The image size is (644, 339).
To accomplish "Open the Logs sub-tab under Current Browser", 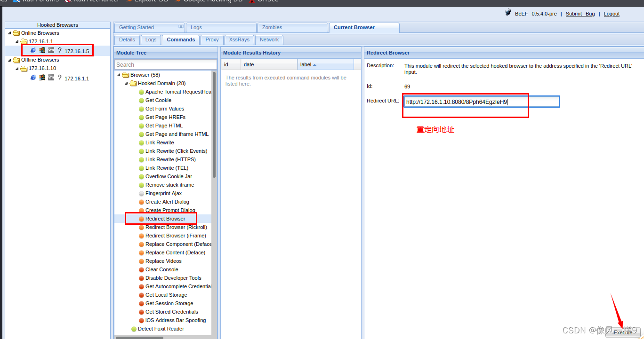I will click(x=151, y=39).
